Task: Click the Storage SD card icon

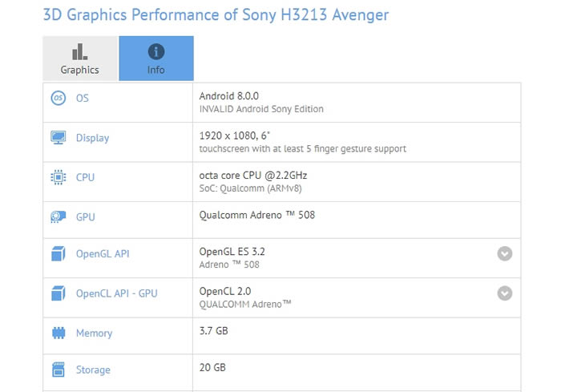Action: 58,370
